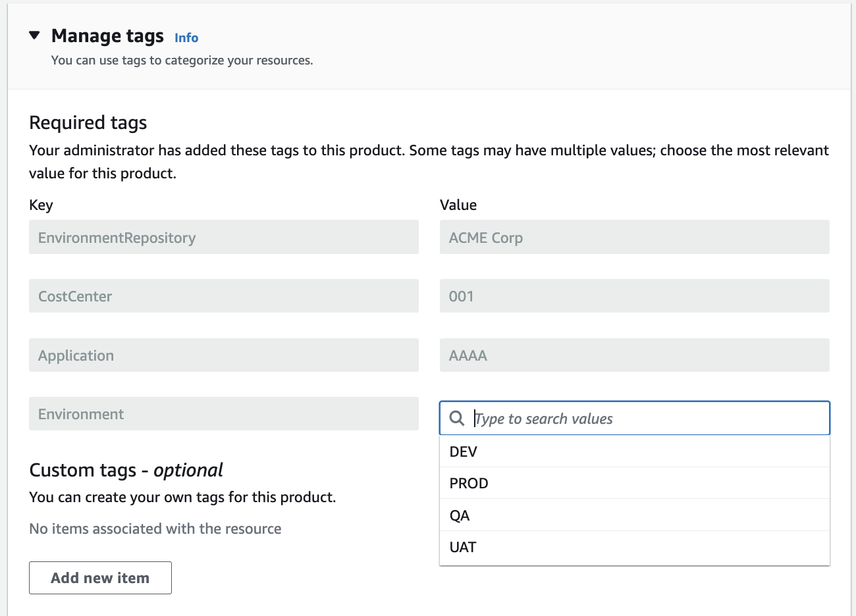Click the Add new item button
The width and height of the screenshot is (856, 616).
(x=100, y=578)
